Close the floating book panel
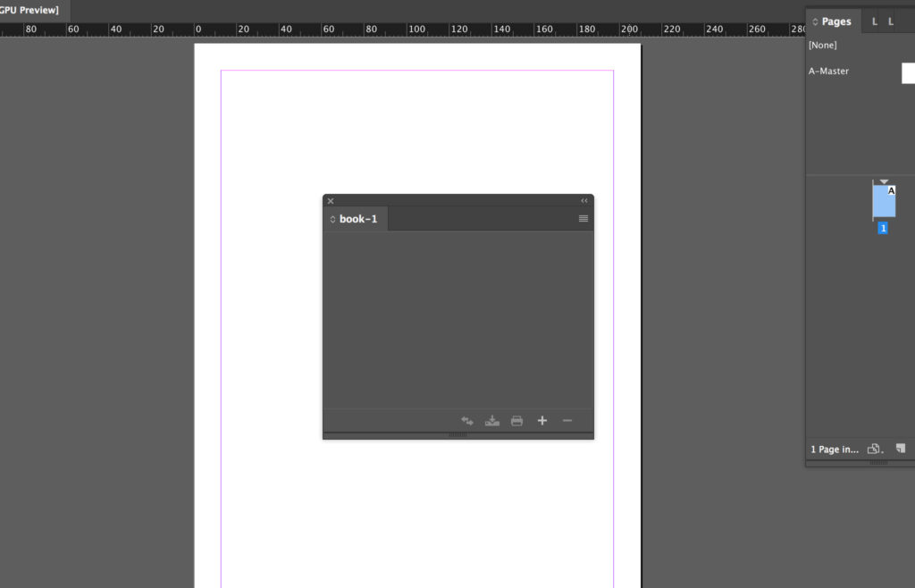Viewport: 915px width, 588px height. [x=331, y=201]
